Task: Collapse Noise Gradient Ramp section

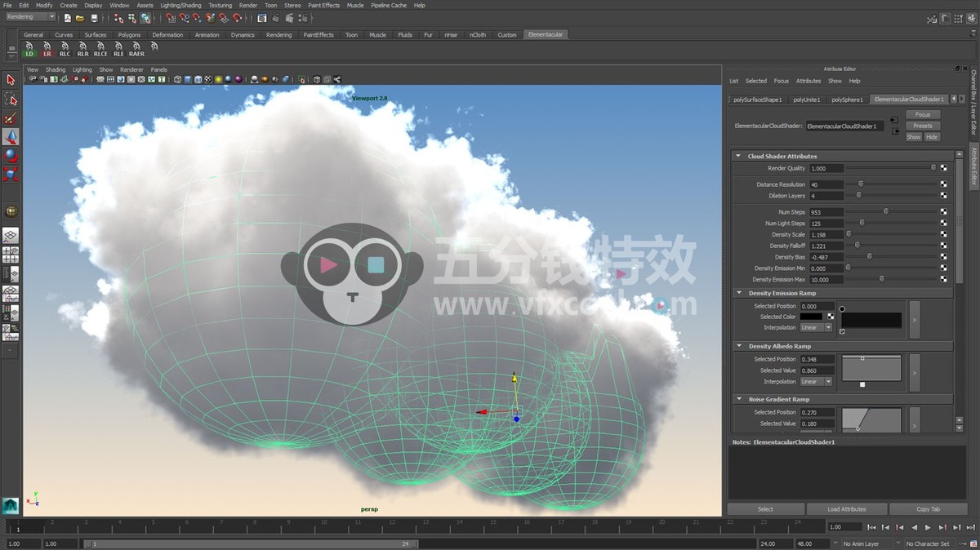Action: point(738,399)
